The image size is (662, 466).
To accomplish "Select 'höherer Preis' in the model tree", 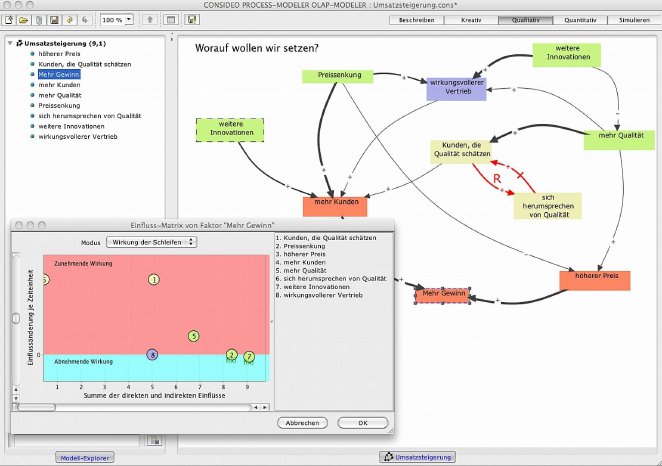I will (59, 54).
